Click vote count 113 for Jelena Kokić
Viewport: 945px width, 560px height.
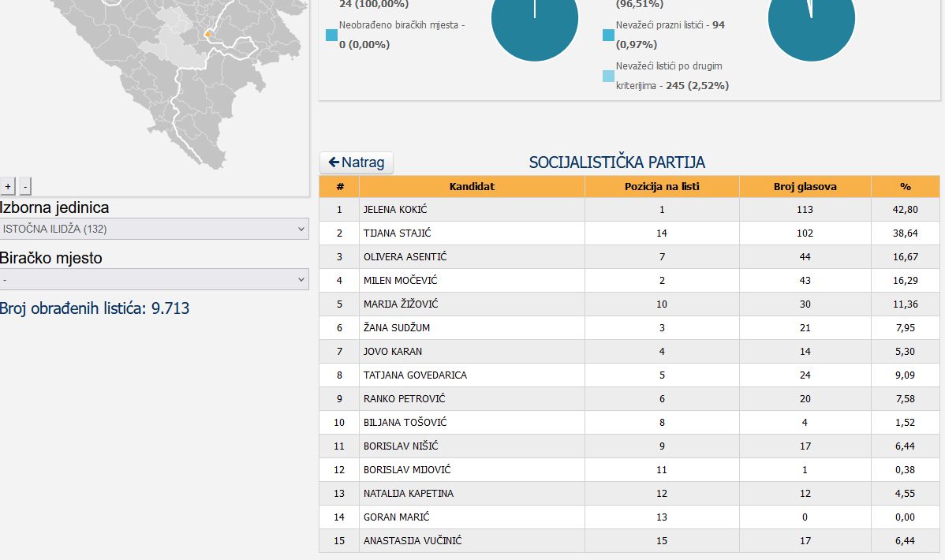coord(805,210)
